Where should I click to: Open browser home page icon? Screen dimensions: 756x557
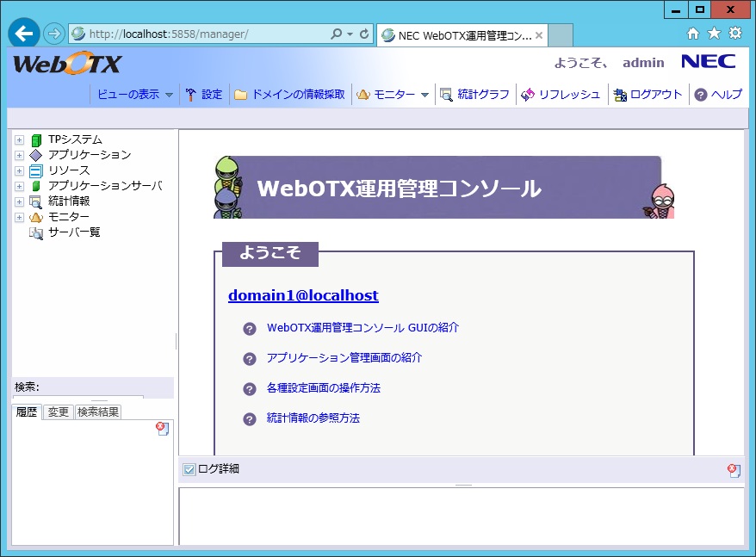(693, 34)
